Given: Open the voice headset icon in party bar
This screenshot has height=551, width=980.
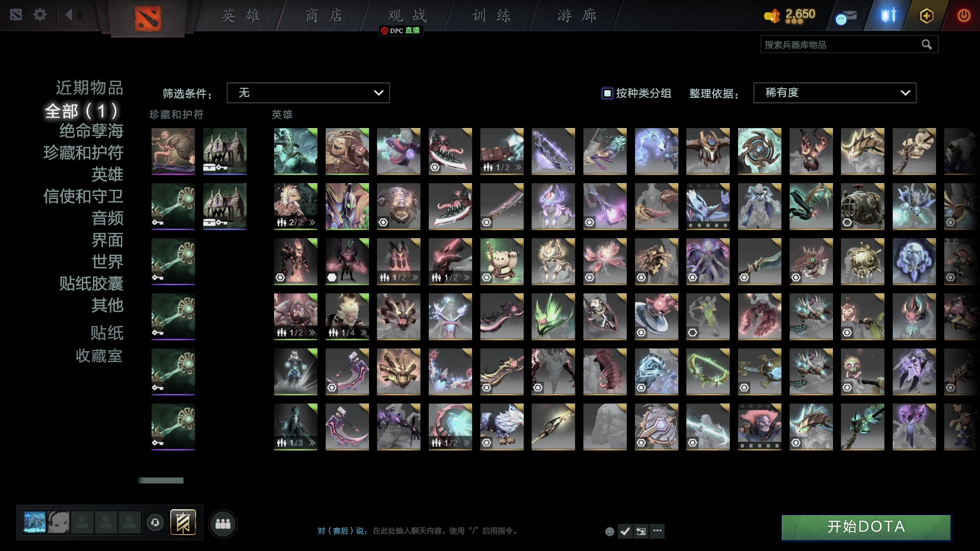Looking at the screenshot, I should pyautogui.click(x=155, y=523).
